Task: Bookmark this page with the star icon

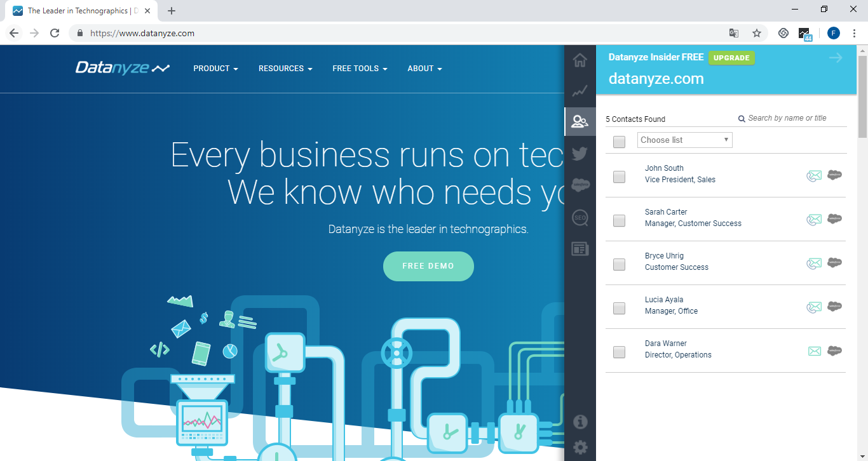Action: pyautogui.click(x=757, y=33)
